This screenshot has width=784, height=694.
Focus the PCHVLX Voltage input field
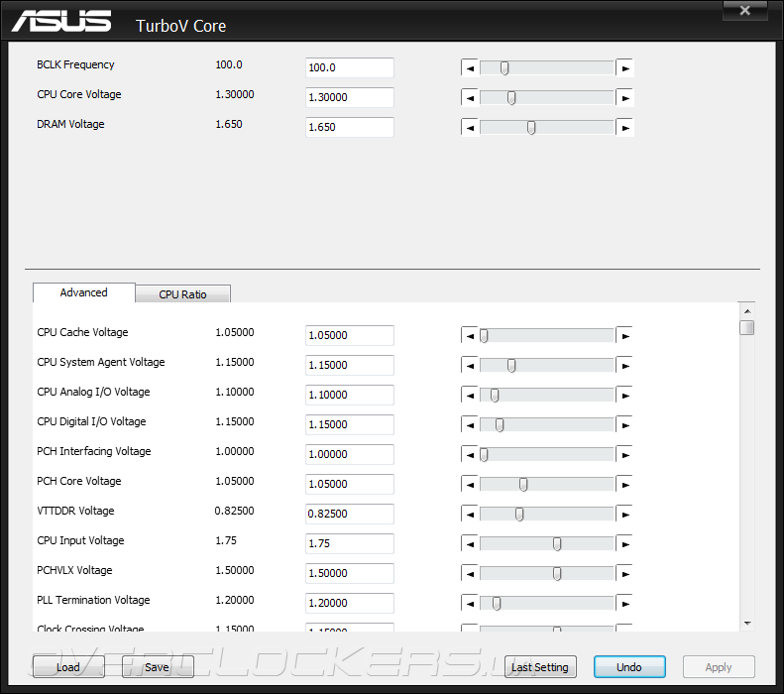coord(350,573)
